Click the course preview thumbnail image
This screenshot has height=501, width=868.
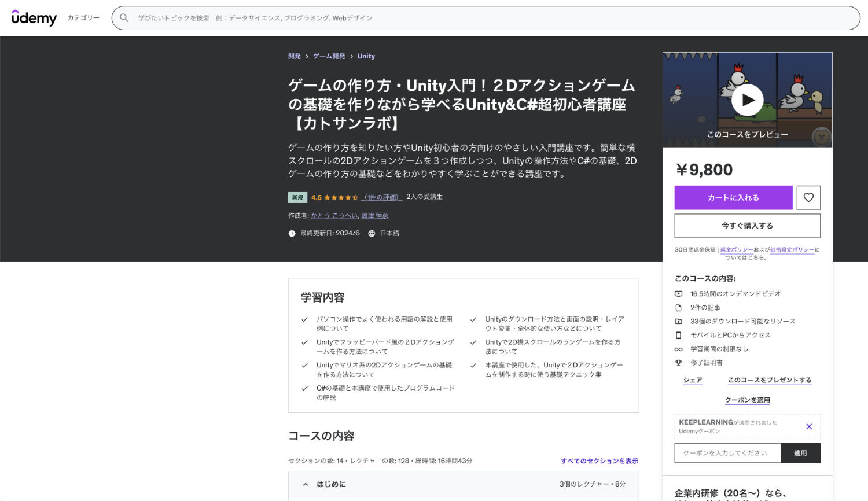click(x=747, y=100)
